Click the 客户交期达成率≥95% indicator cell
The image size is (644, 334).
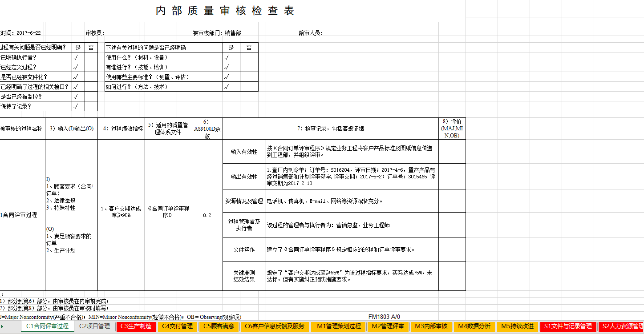pos(121,215)
